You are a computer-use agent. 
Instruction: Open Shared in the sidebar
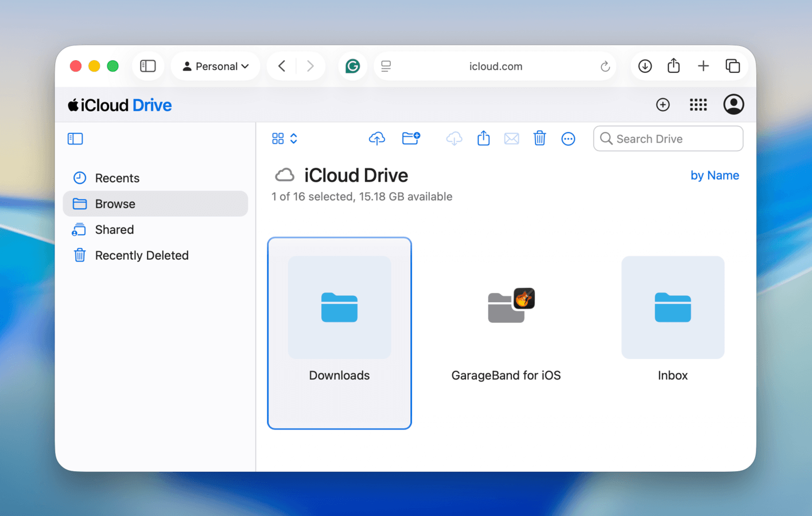(x=155, y=229)
